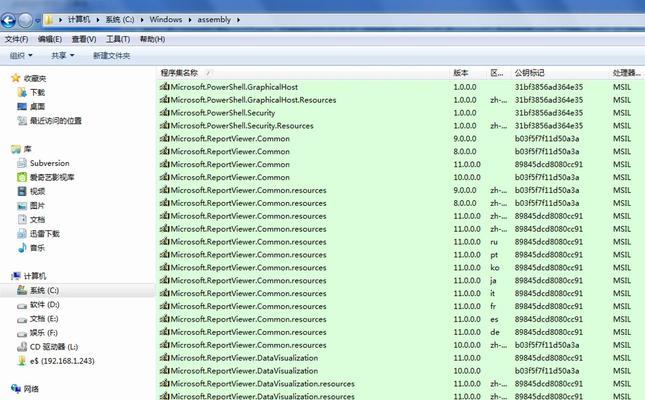Viewport: 645px width, 400px height.
Task: Select Microsoft.ReportViewer.Common.resources with culture fr
Action: pyautogui.click(x=400, y=306)
